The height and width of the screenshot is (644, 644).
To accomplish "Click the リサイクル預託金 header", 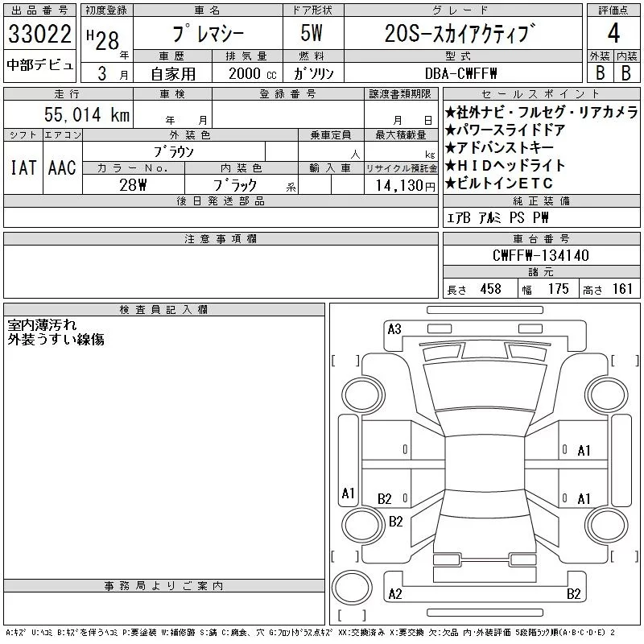I will [401, 168].
